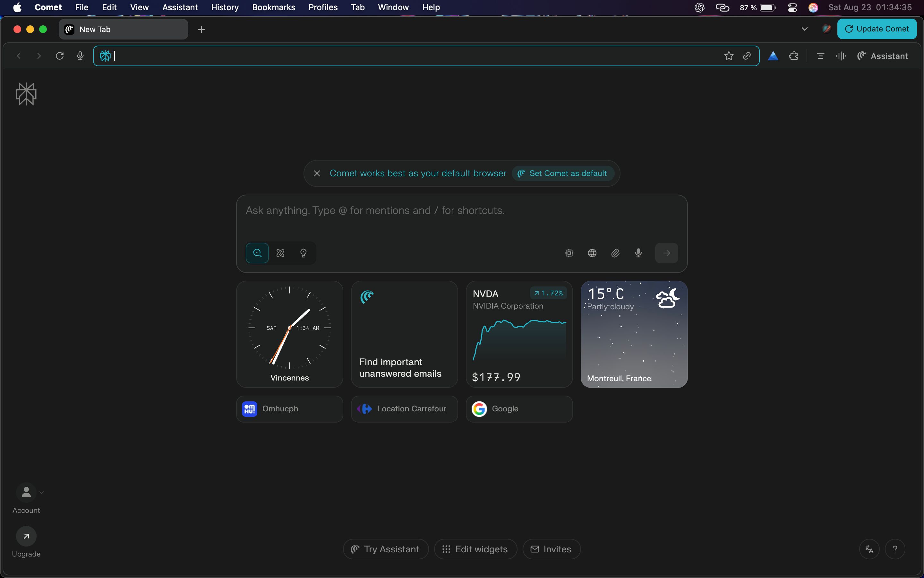
Task: Open the Vincennes clock widget
Action: point(290,335)
